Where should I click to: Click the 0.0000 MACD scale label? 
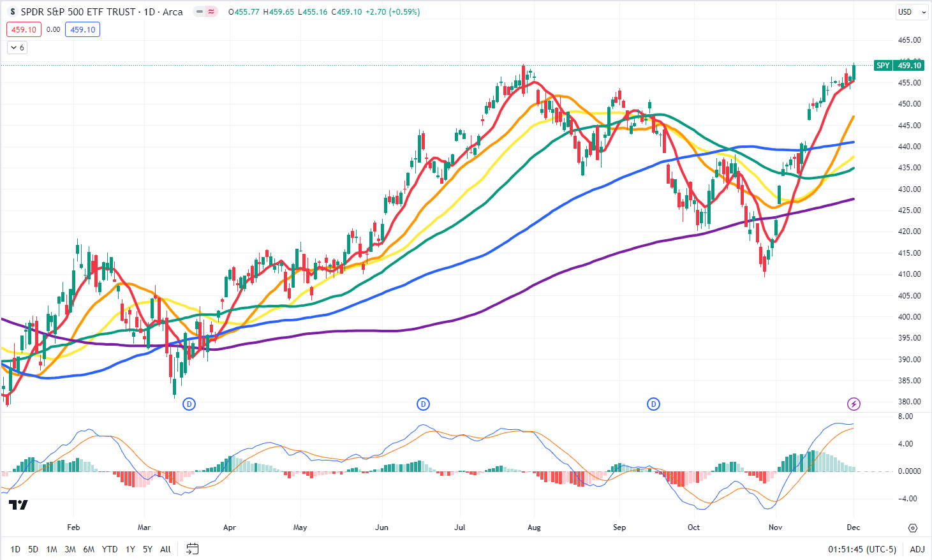pyautogui.click(x=909, y=471)
